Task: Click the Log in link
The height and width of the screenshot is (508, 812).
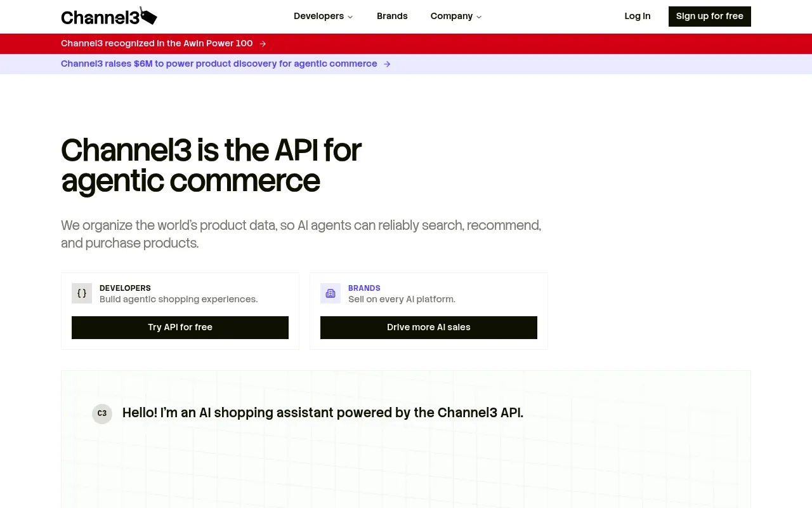Action: point(637,17)
